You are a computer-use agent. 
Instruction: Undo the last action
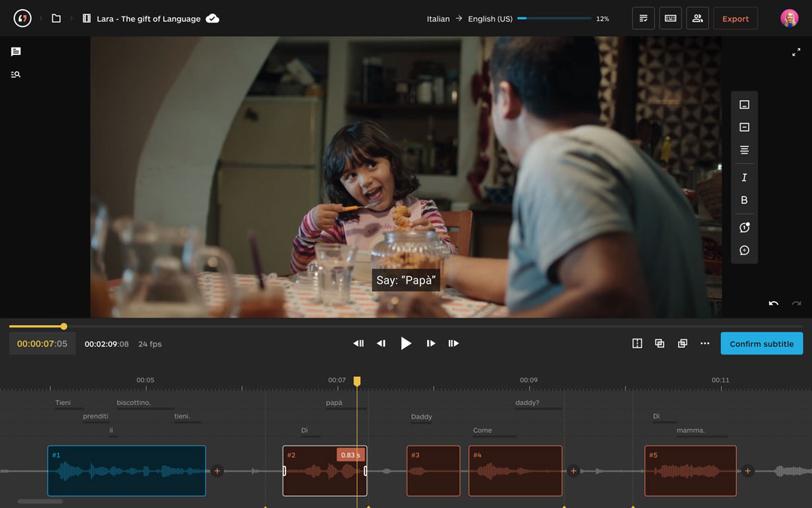[774, 304]
